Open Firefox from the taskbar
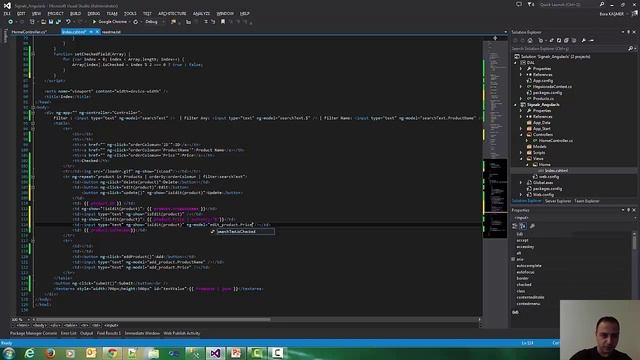The height and width of the screenshot is (360, 640). click(x=50, y=353)
